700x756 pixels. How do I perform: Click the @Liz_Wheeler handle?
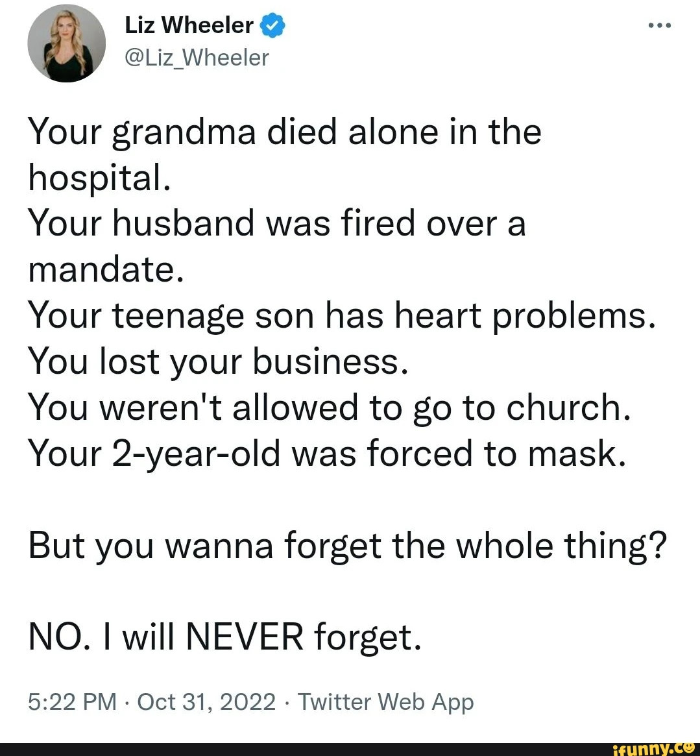coord(197,58)
